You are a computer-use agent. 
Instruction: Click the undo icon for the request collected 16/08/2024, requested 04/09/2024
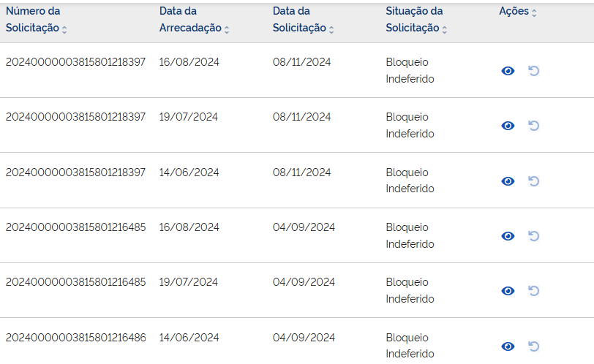534,236
